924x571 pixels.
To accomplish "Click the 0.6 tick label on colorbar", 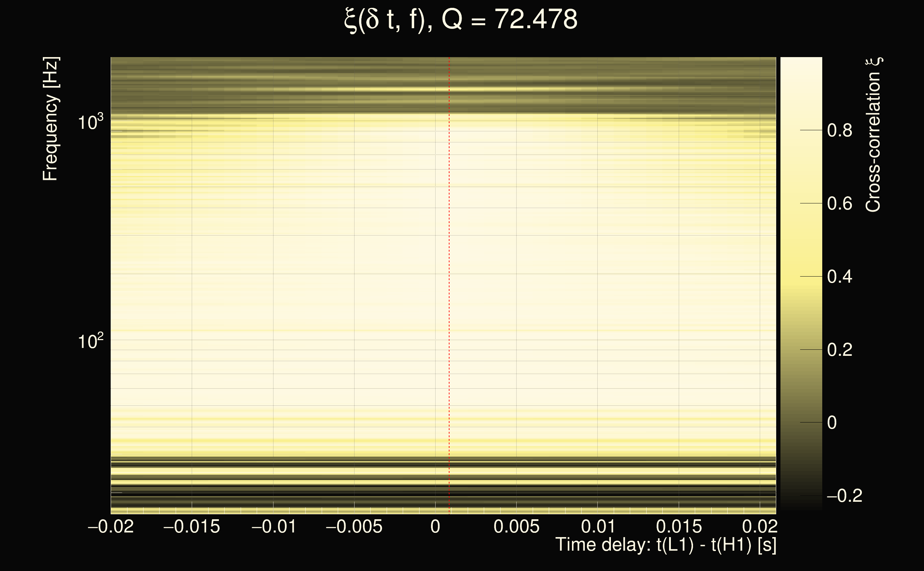I will tap(839, 204).
